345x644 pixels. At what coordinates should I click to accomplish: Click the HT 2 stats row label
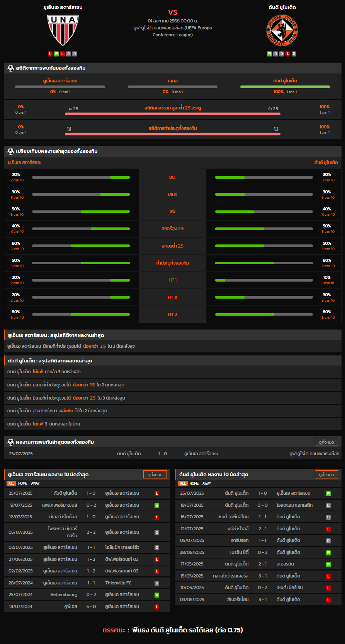click(x=172, y=314)
